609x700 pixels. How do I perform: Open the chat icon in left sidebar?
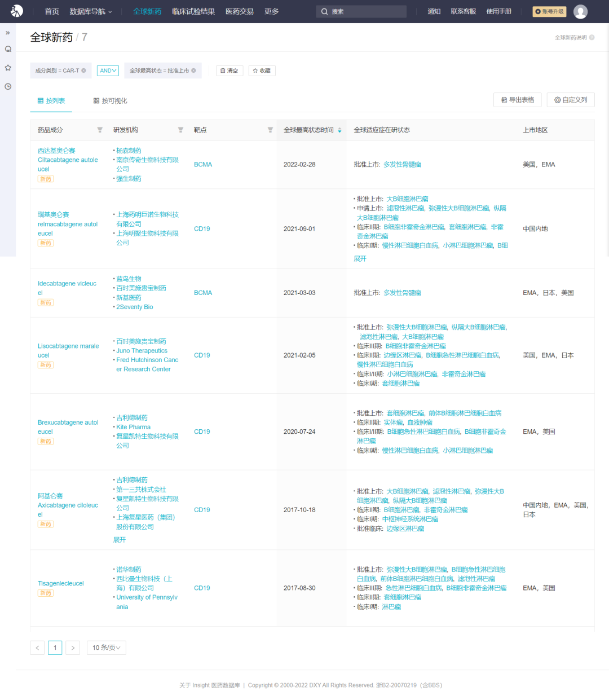(x=8, y=49)
